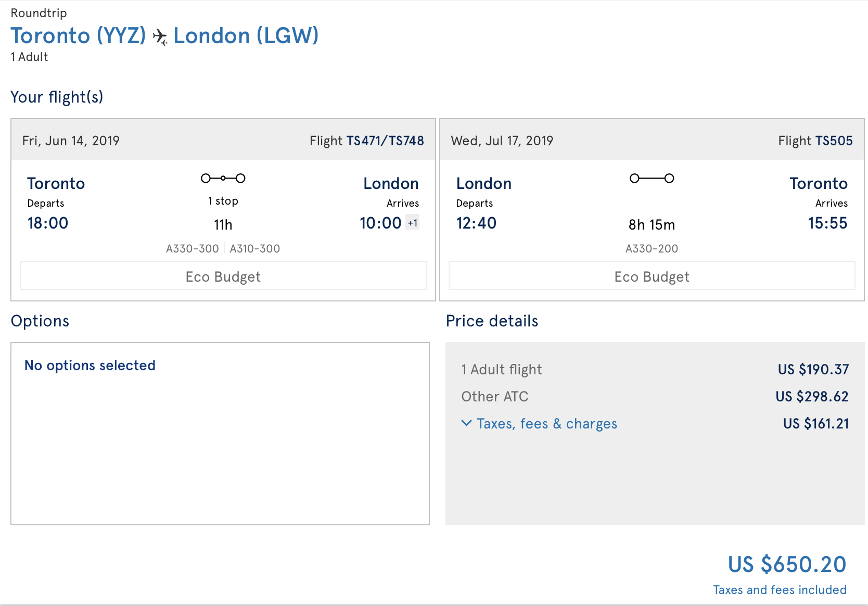Image resolution: width=868 pixels, height=606 pixels.
Task: Expand the Taxes, fees & charges chevron
Action: pyautogui.click(x=467, y=423)
